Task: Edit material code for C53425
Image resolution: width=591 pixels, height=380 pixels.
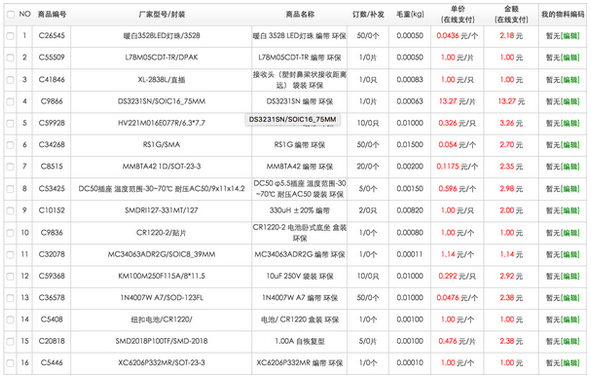Action: tap(570, 189)
